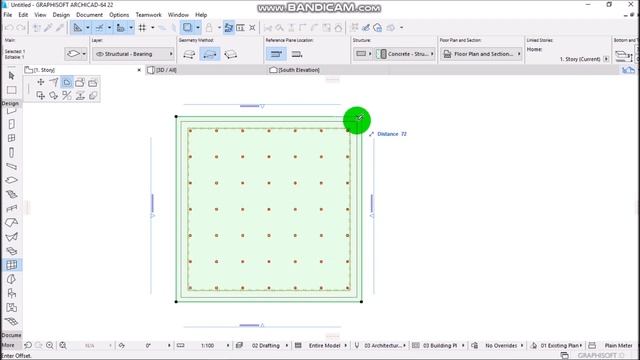The height and width of the screenshot is (360, 640).
Task: Choose third rotated rectangle geometry method
Action: pos(231,54)
